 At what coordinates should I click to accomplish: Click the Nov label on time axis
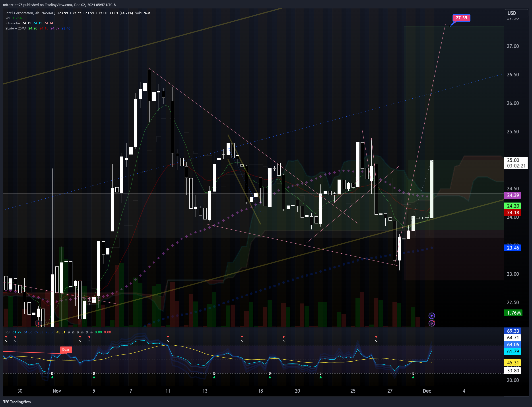(57, 391)
